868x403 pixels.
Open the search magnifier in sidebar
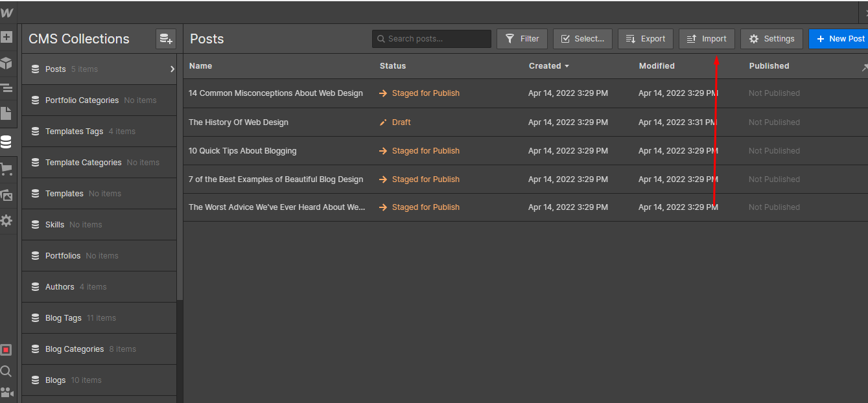(x=6, y=371)
